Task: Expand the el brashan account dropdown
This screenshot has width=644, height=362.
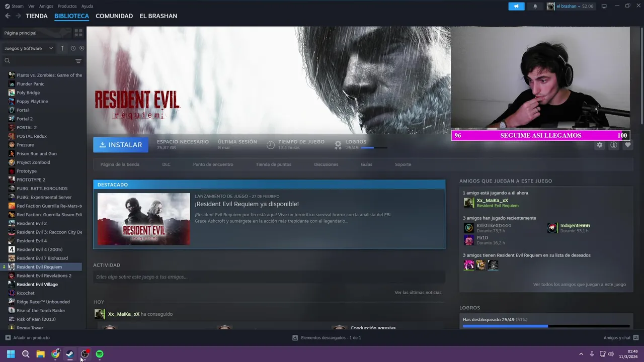Action: tap(570, 6)
